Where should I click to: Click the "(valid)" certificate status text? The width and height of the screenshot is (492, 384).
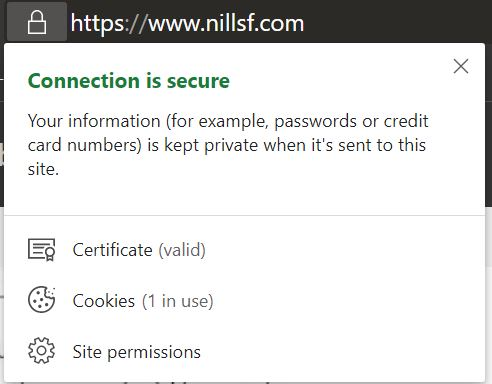[182, 250]
